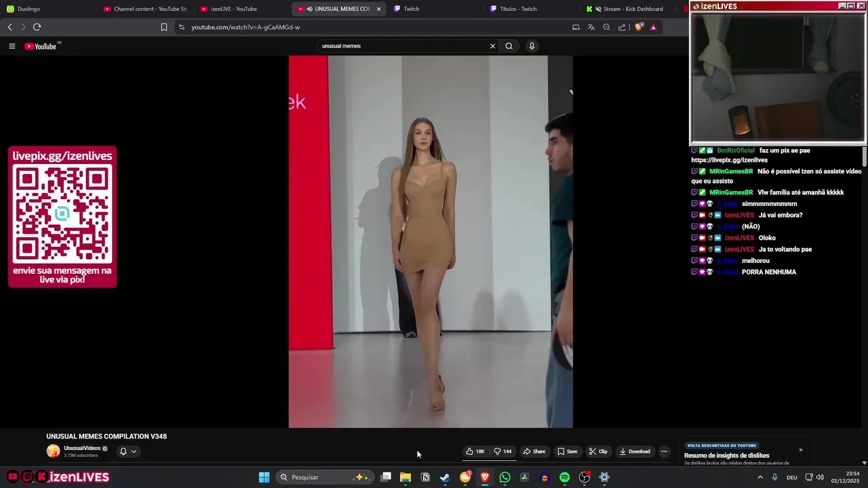Open the three-dot more actions menu
868x488 pixels.
coord(664,451)
